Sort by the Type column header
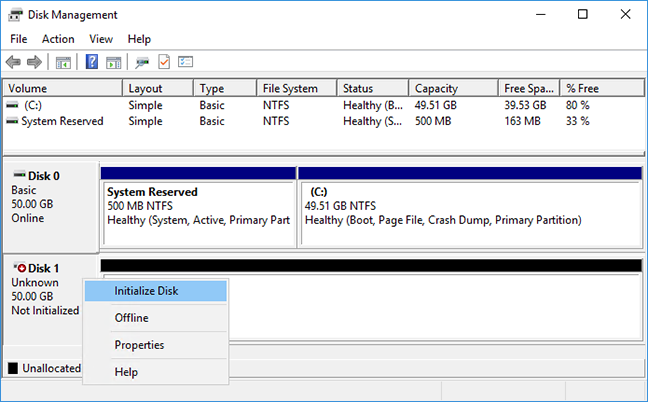The width and height of the screenshot is (648, 402). tap(225, 88)
